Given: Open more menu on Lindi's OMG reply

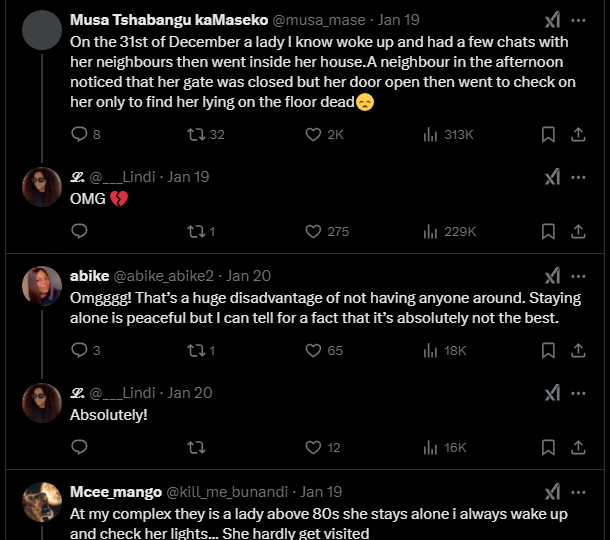Looking at the screenshot, I should pyautogui.click(x=578, y=177).
